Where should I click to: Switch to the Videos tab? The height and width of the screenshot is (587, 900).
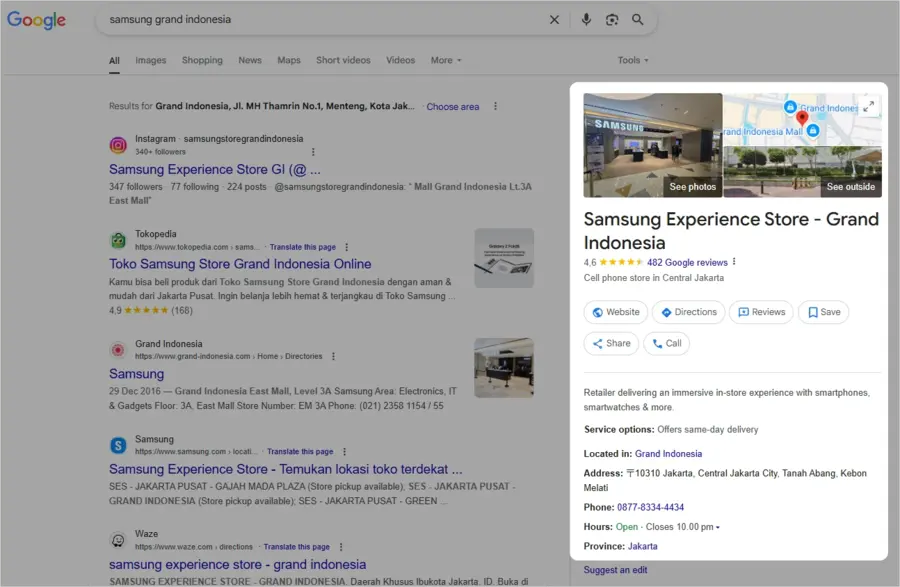tap(400, 60)
